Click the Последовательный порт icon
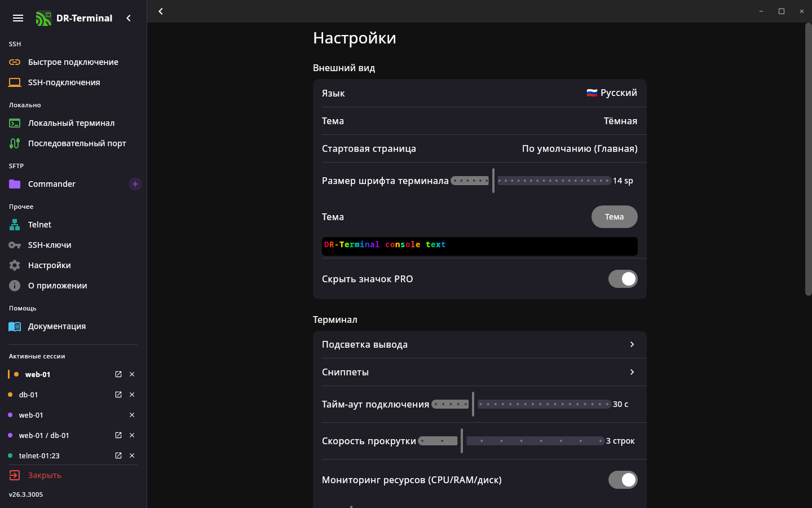 pos(15,143)
